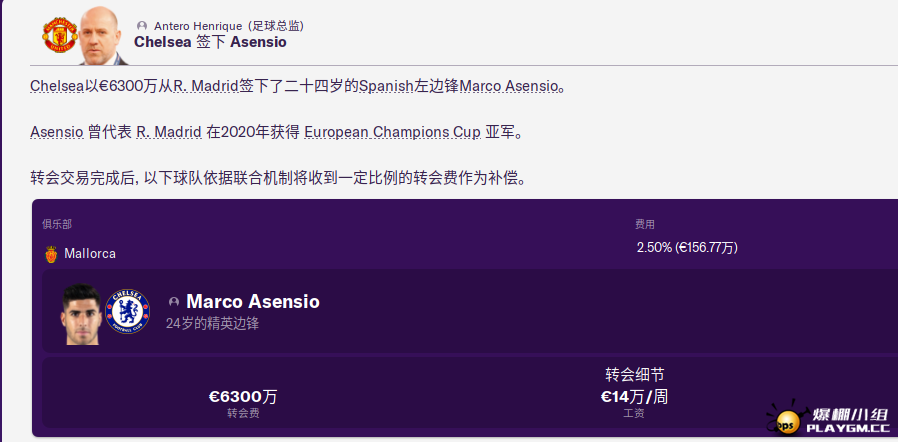Screen dimensions: 898x442
Task: Click person icon beside Marco Asensio name
Action: click(x=174, y=302)
